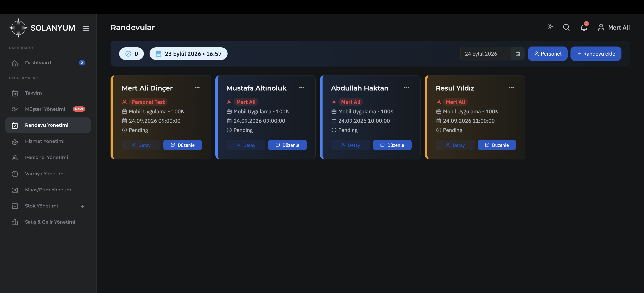Image resolution: width=644 pixels, height=293 pixels.
Task: Toggle the light/dark theme sun icon
Action: [x=550, y=27]
